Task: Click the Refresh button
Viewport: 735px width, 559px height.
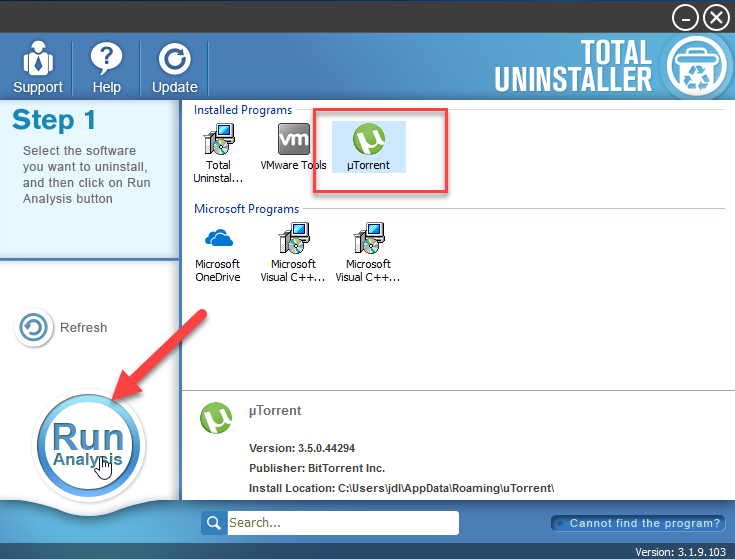Action: tap(61, 327)
